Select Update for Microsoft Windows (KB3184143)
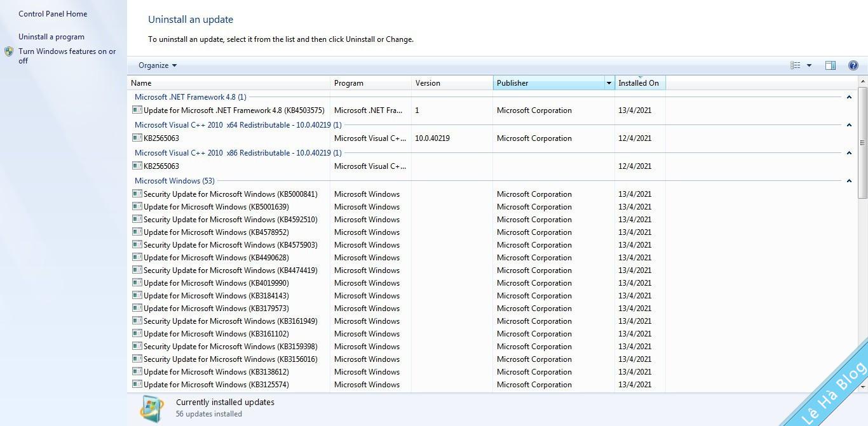 216,296
